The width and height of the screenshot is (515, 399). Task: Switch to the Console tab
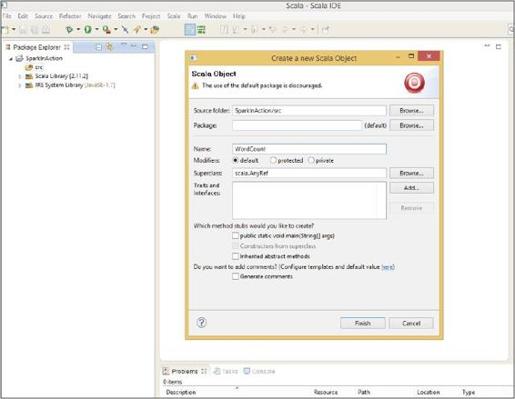259,371
